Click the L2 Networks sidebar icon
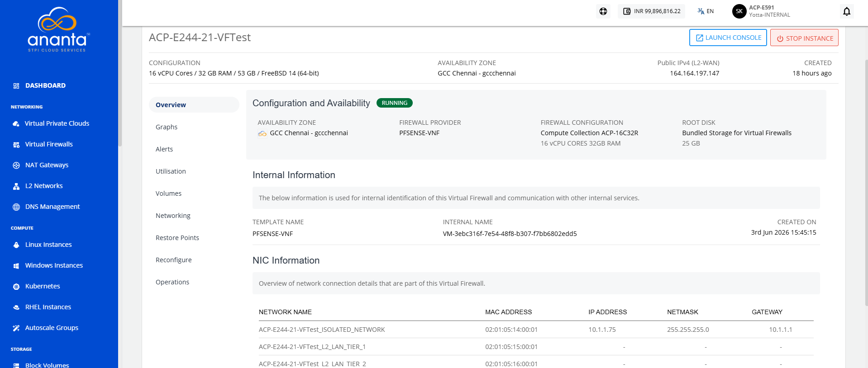868x368 pixels. click(x=16, y=186)
